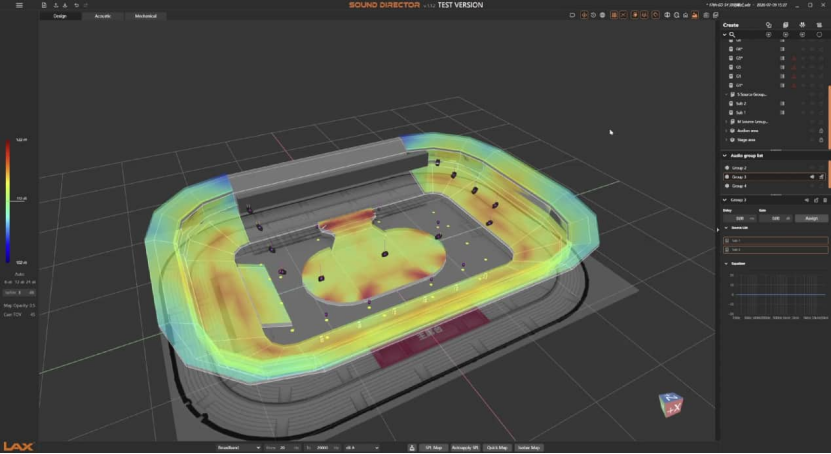
Task: Toggle the Sub 2 checkbox in source list
Action: [727, 250]
